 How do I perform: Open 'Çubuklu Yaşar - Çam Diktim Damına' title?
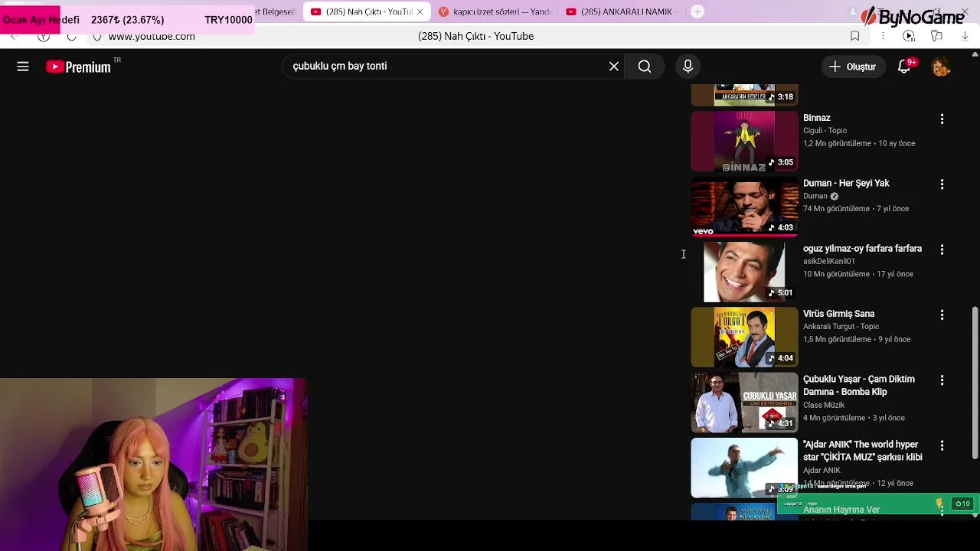click(859, 385)
